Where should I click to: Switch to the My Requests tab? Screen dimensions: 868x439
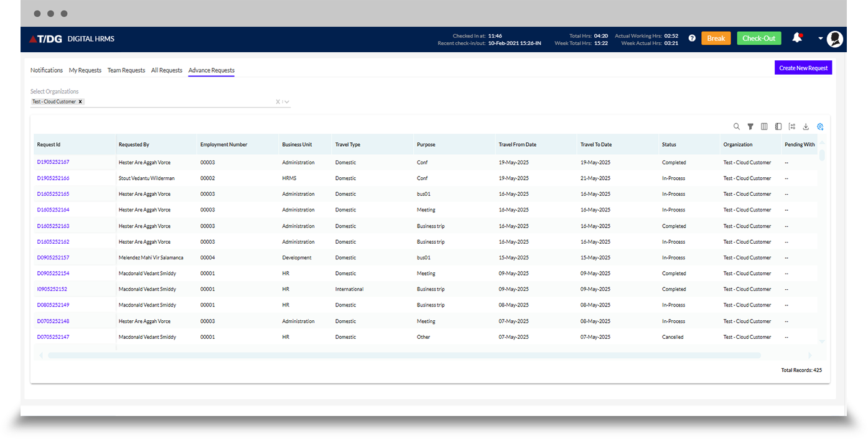[85, 70]
